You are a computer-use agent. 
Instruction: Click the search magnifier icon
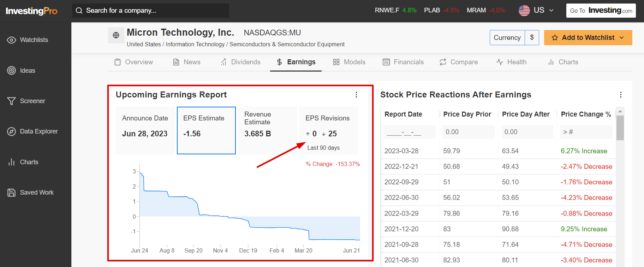pyautogui.click(x=79, y=11)
